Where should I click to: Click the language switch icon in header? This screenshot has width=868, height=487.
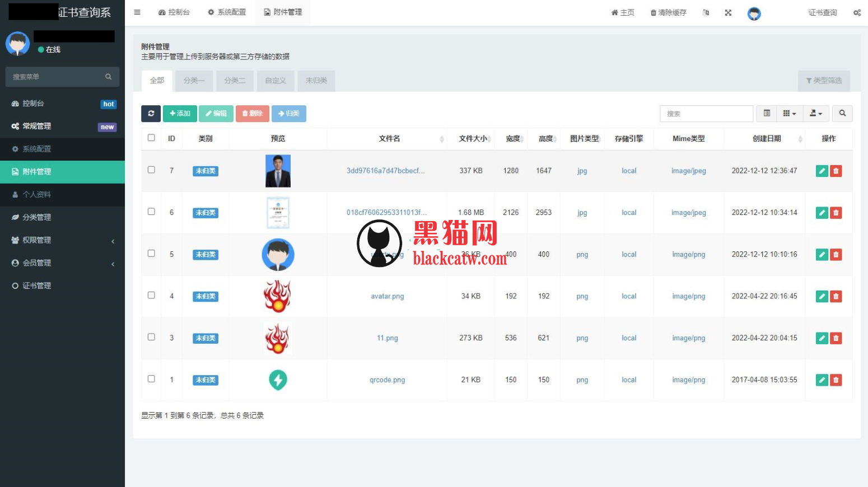(x=706, y=12)
